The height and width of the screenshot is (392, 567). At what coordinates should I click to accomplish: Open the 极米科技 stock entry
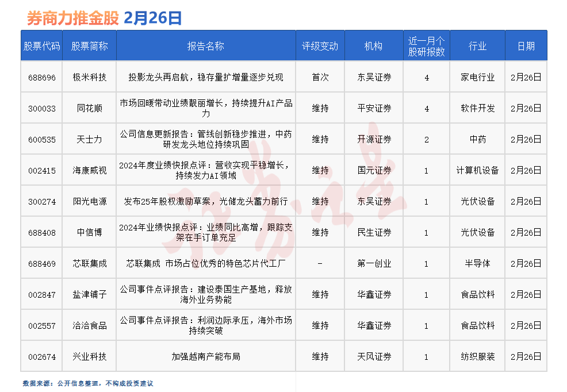coord(89,76)
